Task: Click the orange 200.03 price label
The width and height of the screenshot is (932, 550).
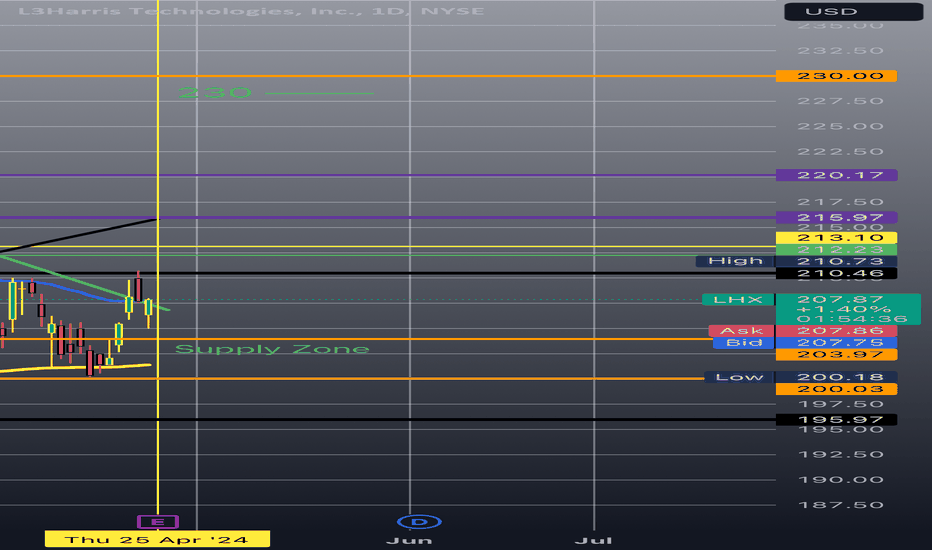Action: pos(836,389)
